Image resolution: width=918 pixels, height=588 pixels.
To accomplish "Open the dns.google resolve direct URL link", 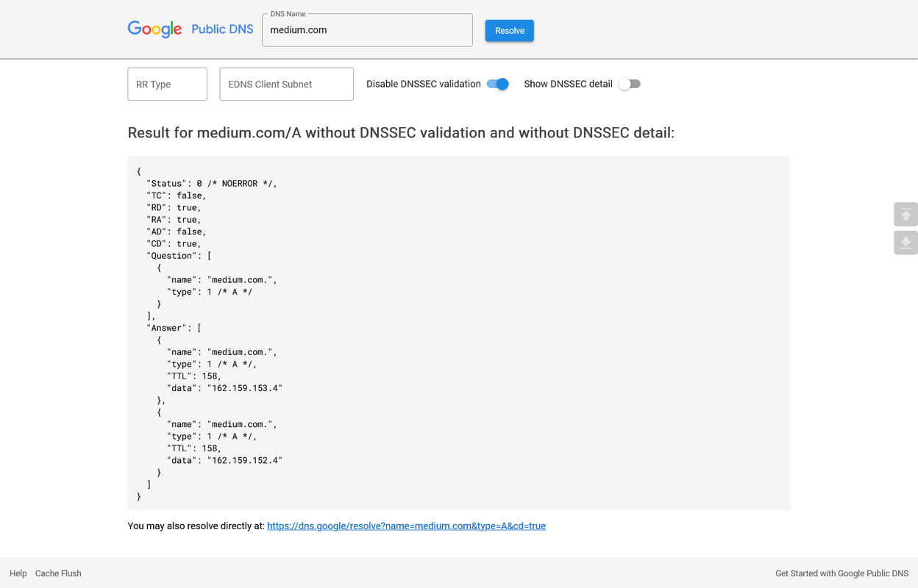I will [x=406, y=526].
